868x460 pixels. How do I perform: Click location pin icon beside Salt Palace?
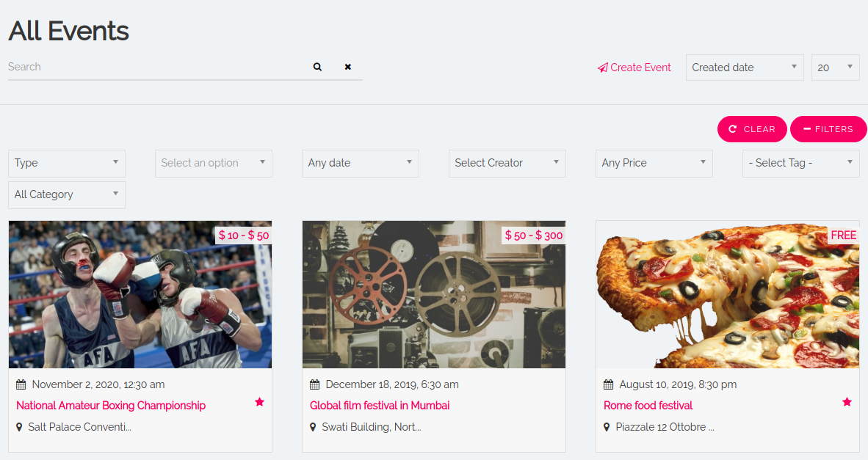click(20, 427)
